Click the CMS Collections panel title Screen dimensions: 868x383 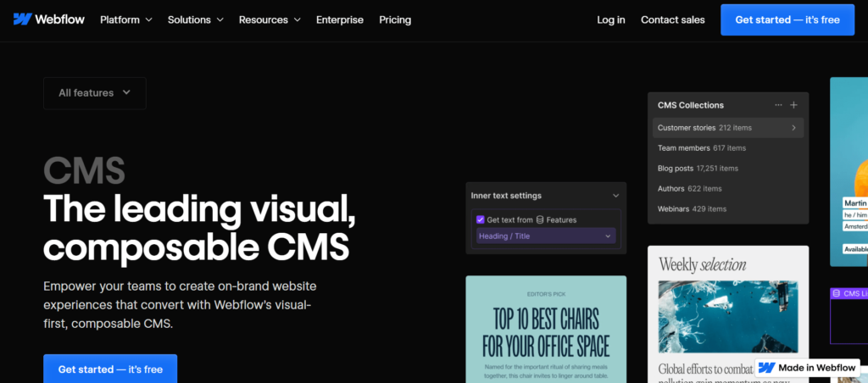click(x=690, y=105)
